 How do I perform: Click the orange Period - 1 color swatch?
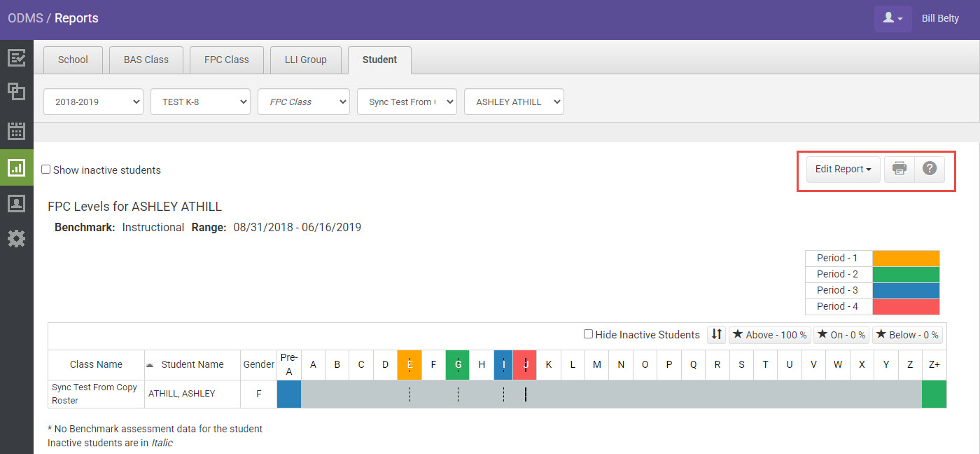[x=906, y=258]
